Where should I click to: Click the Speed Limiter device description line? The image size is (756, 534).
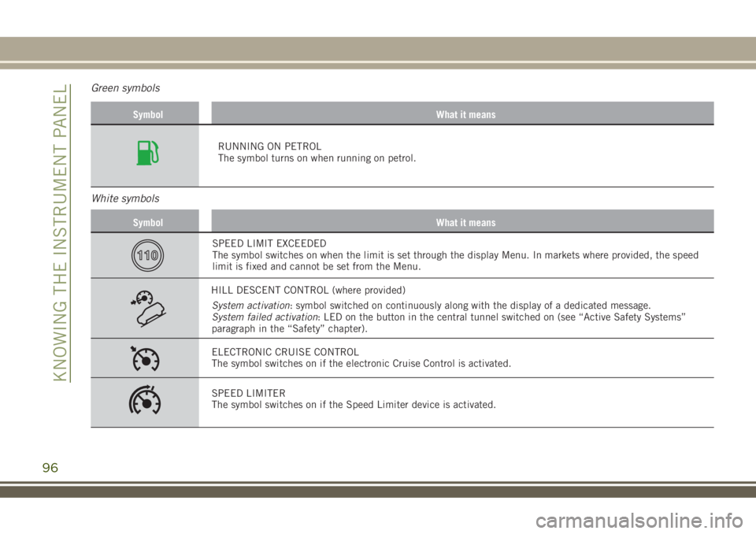click(354, 405)
